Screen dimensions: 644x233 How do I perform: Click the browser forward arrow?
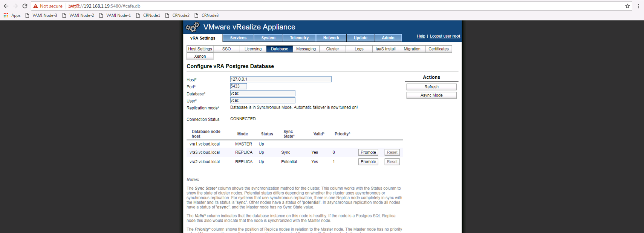coord(15,6)
